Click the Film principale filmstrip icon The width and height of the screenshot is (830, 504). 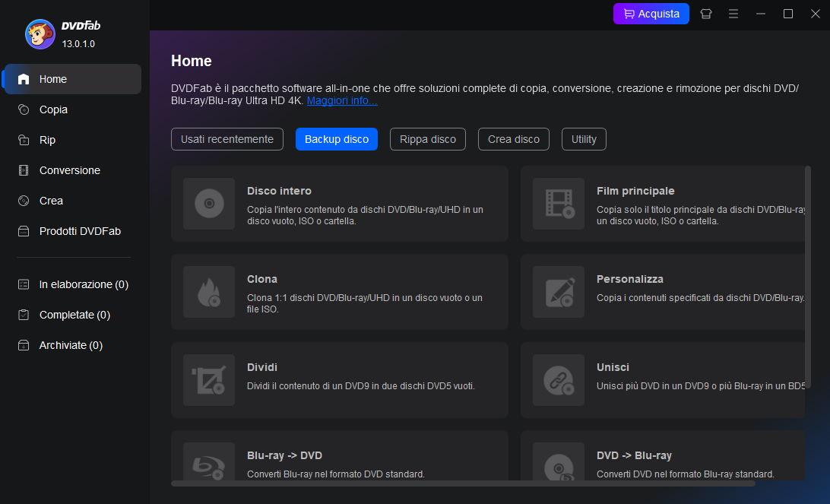tap(559, 203)
